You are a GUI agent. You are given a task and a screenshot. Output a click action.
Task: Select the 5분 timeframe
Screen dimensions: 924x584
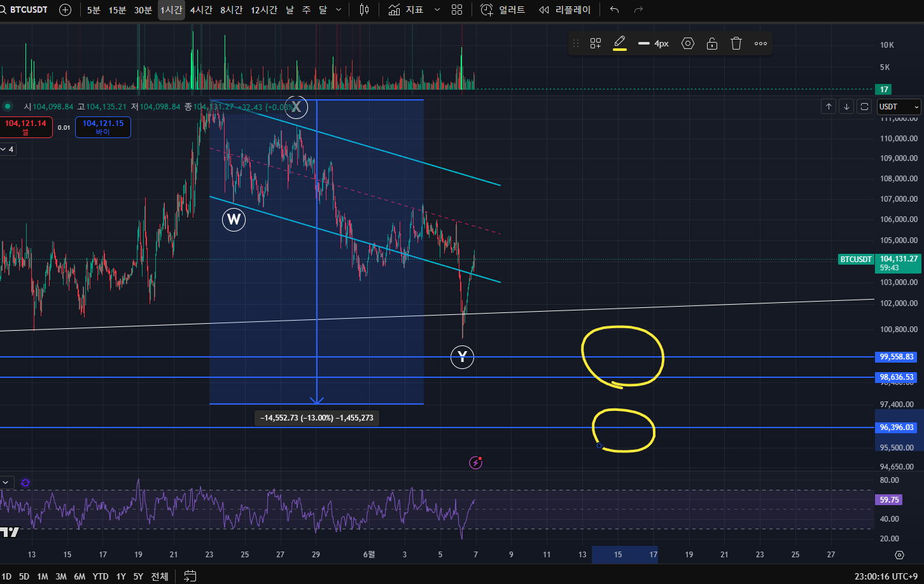pos(94,10)
